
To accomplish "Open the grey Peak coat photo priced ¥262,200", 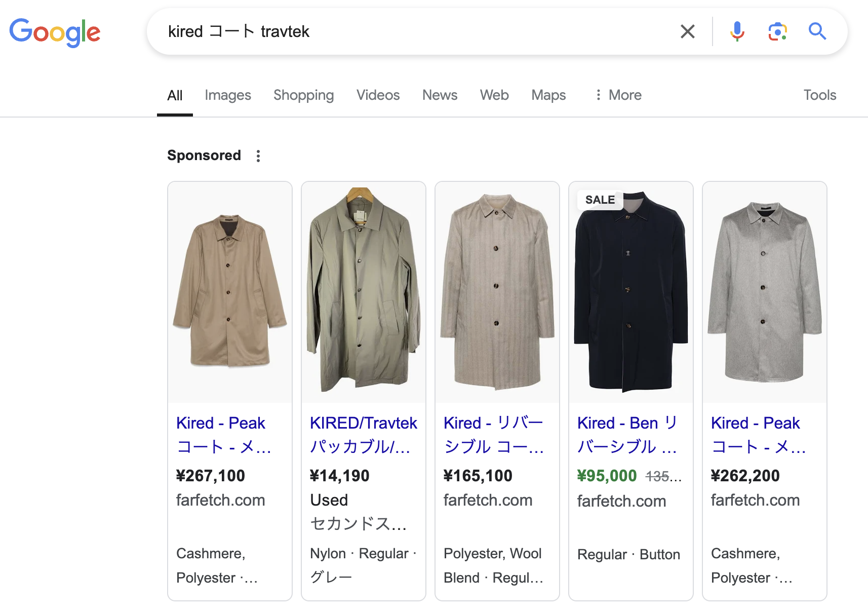I will (x=765, y=292).
